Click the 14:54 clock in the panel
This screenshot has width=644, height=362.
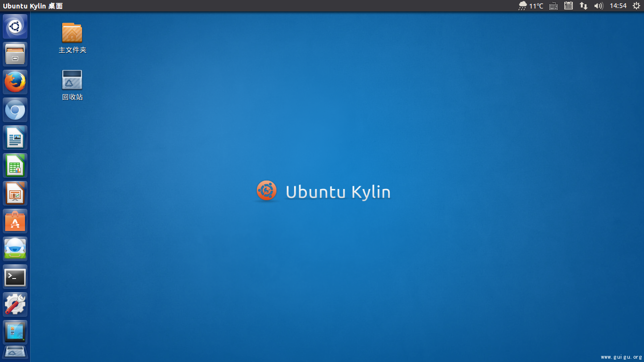coord(618,6)
